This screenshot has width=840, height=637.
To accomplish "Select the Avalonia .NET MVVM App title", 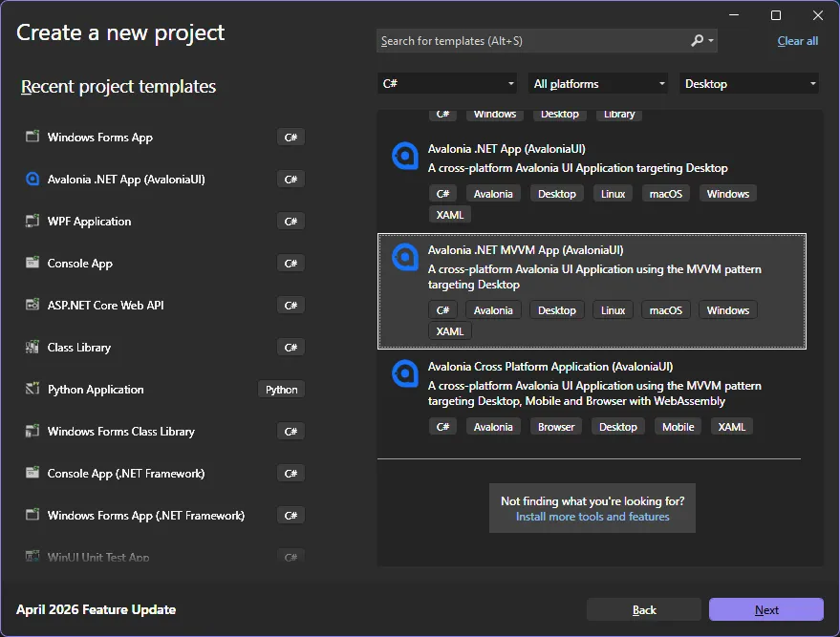I will (x=525, y=250).
